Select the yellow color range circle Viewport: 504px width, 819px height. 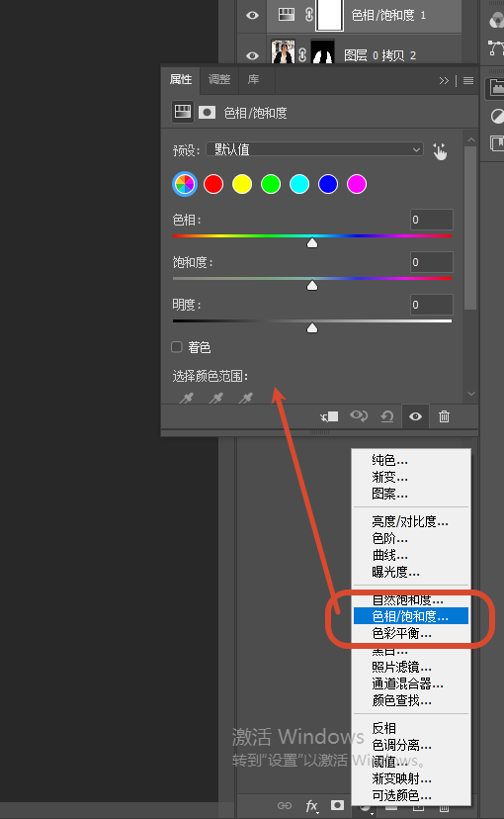tap(242, 184)
